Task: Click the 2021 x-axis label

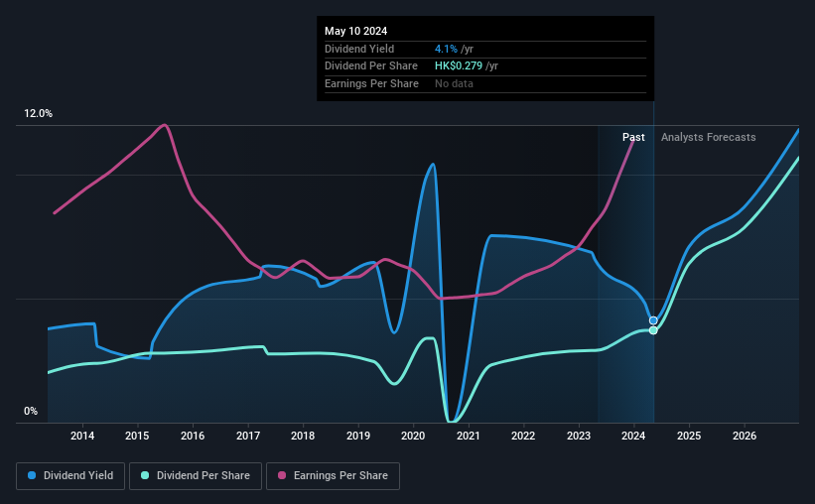Action: 468,436
